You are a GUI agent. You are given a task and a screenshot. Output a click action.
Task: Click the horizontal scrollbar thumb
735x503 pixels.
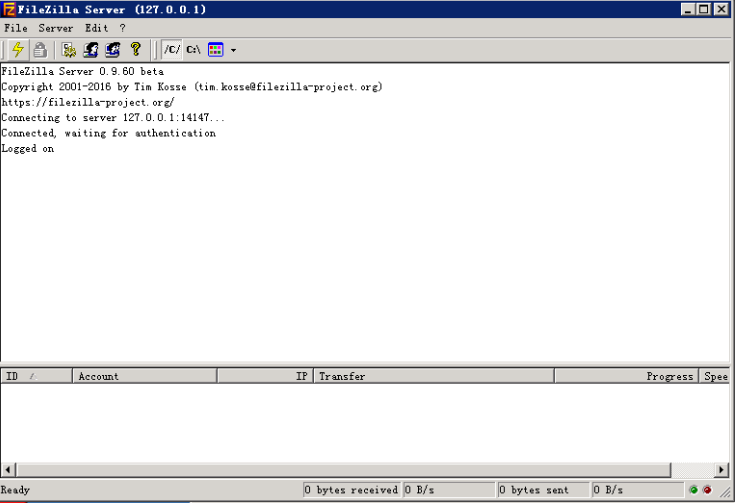pos(343,469)
